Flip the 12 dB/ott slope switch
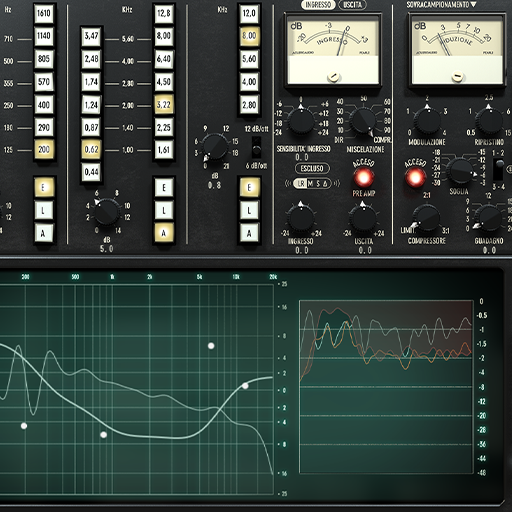Image resolution: width=512 pixels, height=512 pixels. tap(256, 147)
